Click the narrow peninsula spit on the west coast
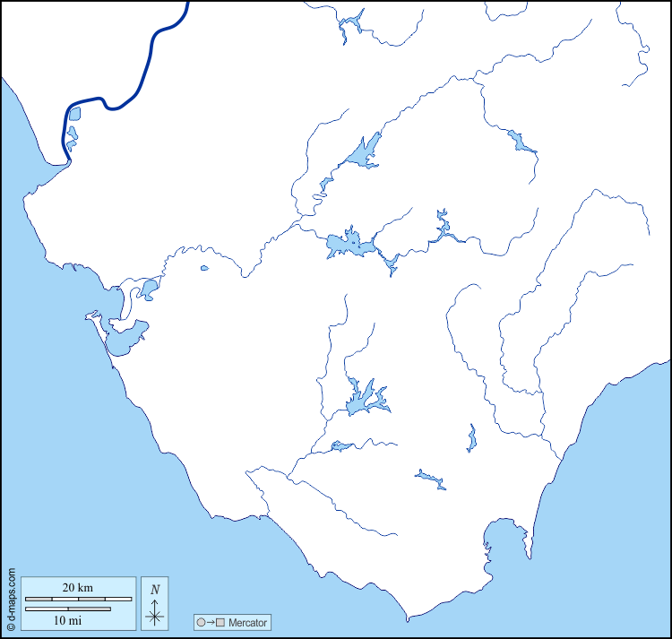The width and height of the screenshot is (672, 639). (x=92, y=315)
